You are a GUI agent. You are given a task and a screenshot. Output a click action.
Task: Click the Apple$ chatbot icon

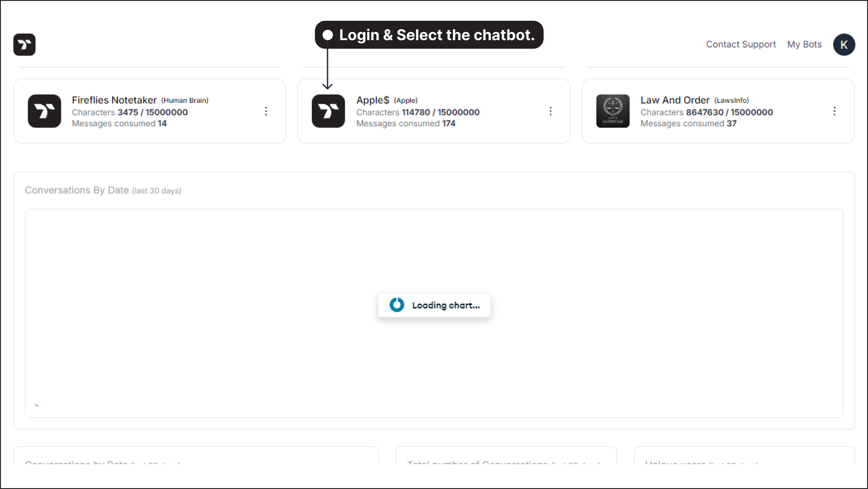coord(328,111)
